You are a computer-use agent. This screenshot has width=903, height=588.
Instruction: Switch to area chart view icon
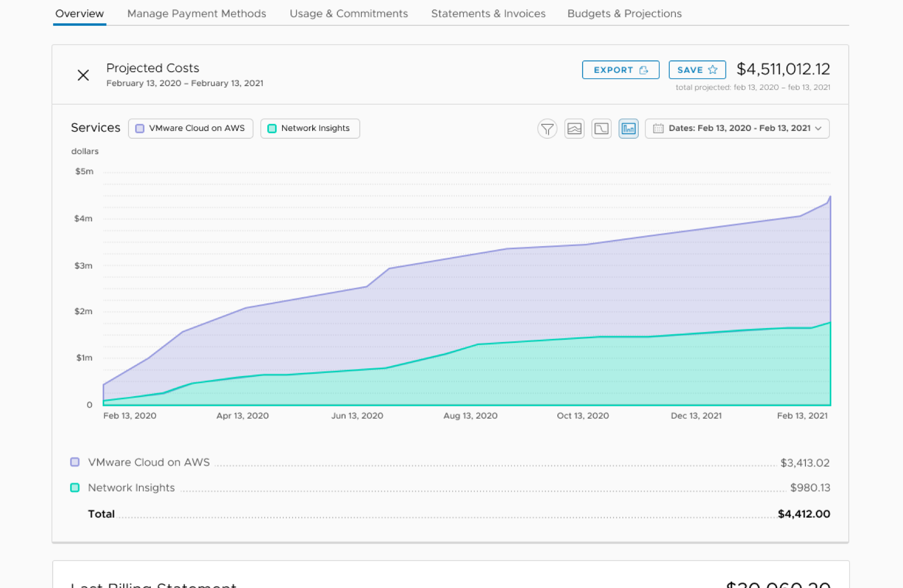pos(574,128)
